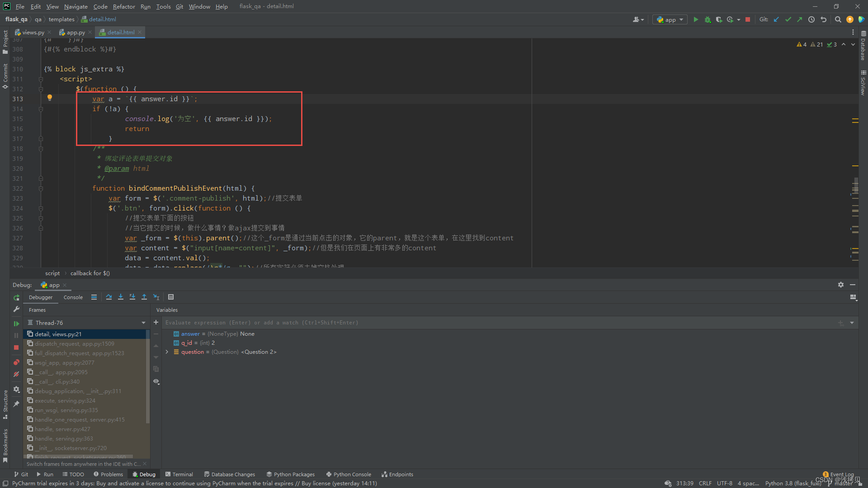Image resolution: width=868 pixels, height=488 pixels.
Task: Open the Code With Me user dropdown
Action: click(x=638, y=19)
